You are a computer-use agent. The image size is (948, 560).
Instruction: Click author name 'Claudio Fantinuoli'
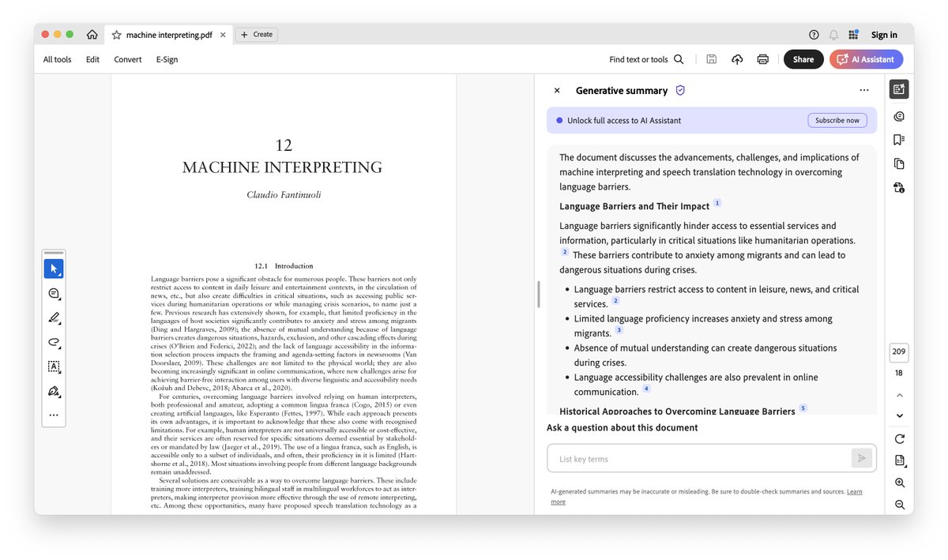pyautogui.click(x=283, y=195)
